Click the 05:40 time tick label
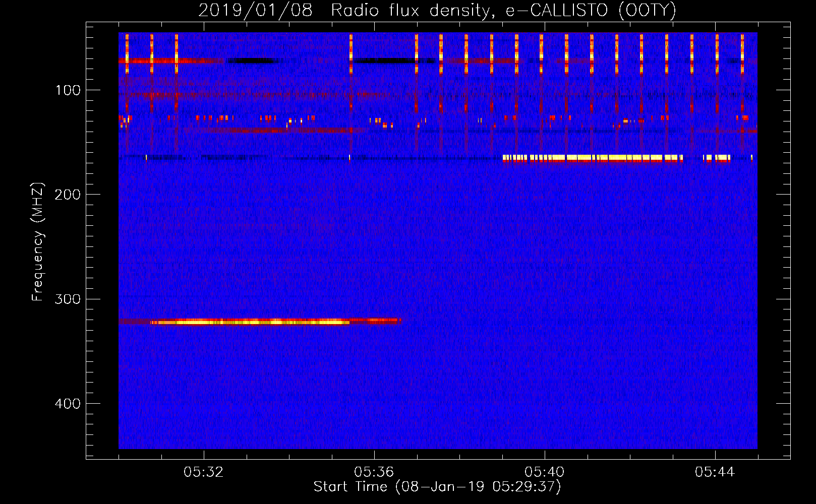This screenshot has height=504, width=816. [x=545, y=472]
